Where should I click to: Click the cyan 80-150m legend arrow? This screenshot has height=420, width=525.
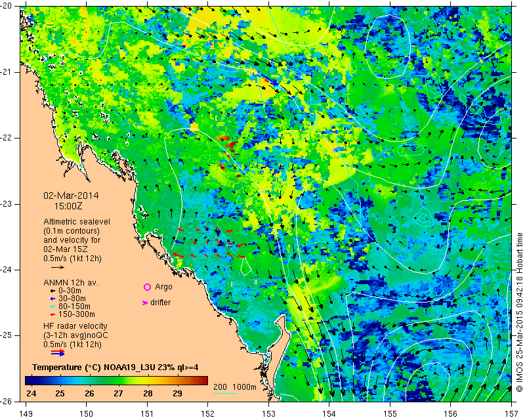pos(52,306)
